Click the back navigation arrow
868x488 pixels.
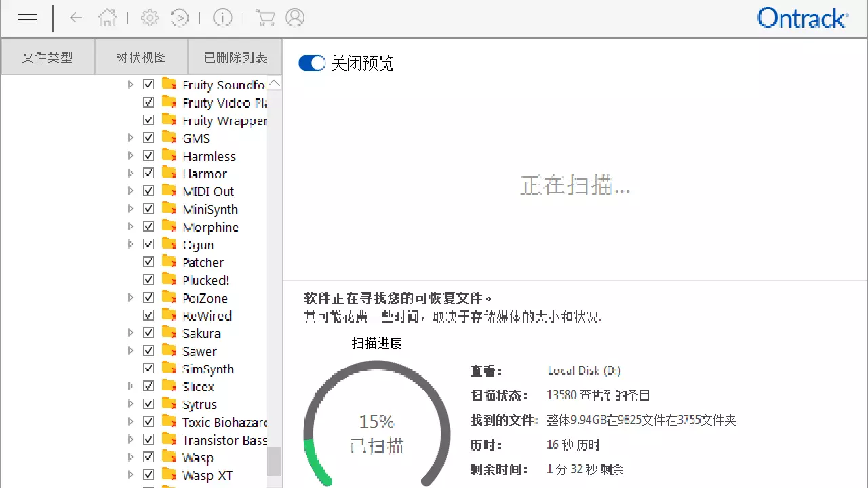coord(76,18)
